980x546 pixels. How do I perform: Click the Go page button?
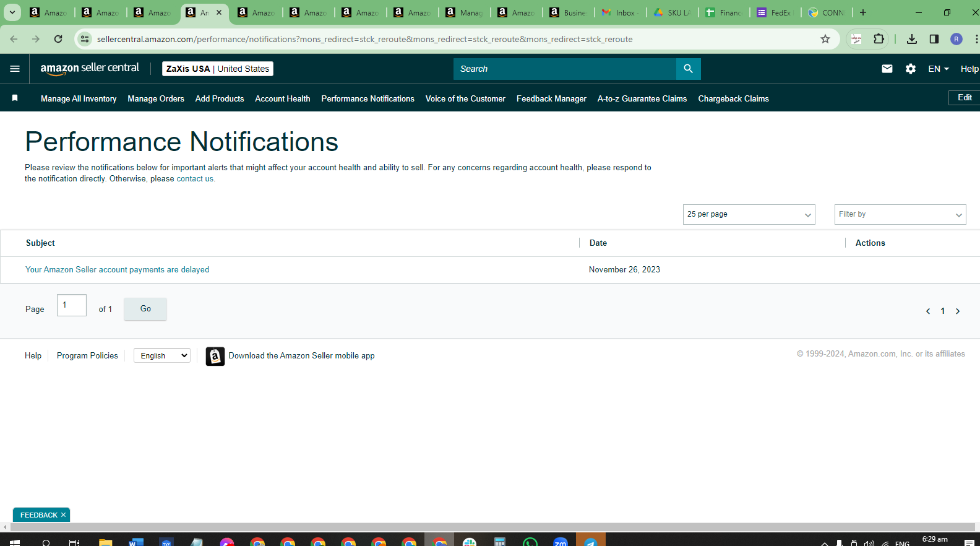pyautogui.click(x=145, y=308)
